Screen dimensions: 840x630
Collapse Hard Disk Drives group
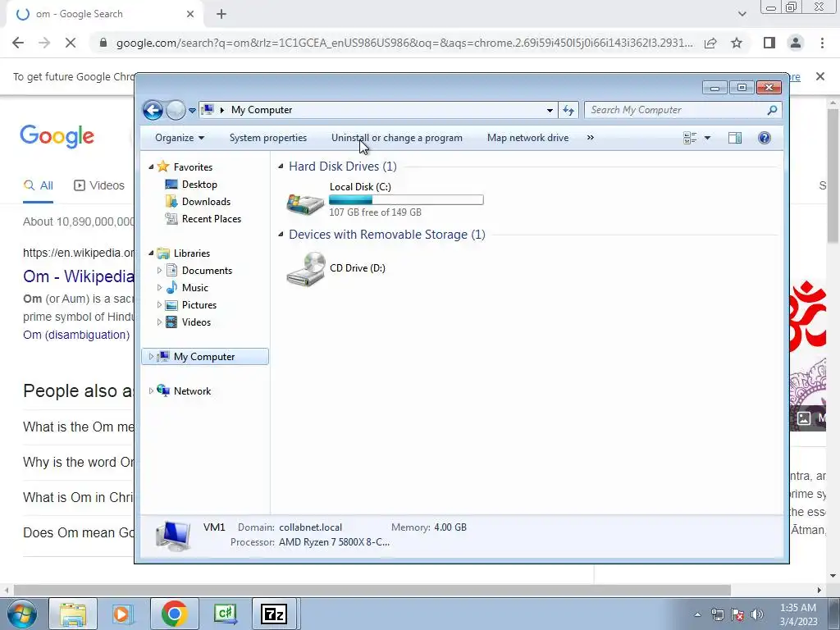click(281, 167)
